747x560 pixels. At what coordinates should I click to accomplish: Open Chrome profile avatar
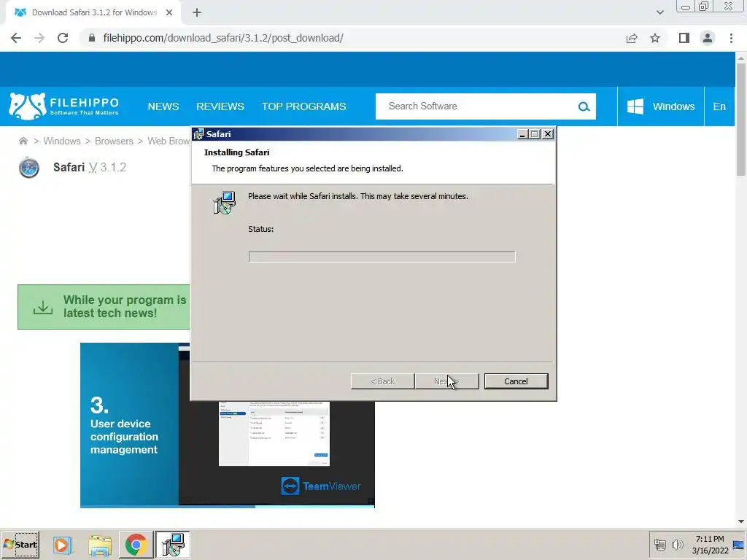tap(708, 38)
